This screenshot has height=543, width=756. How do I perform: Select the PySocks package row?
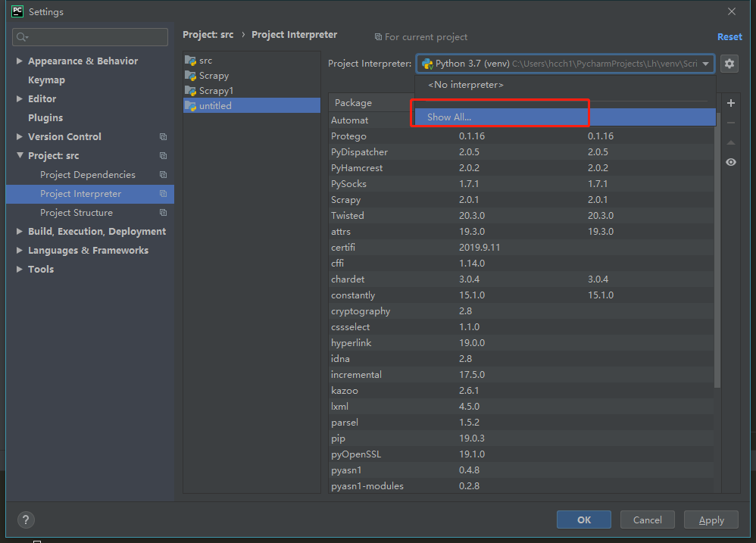[x=522, y=184]
